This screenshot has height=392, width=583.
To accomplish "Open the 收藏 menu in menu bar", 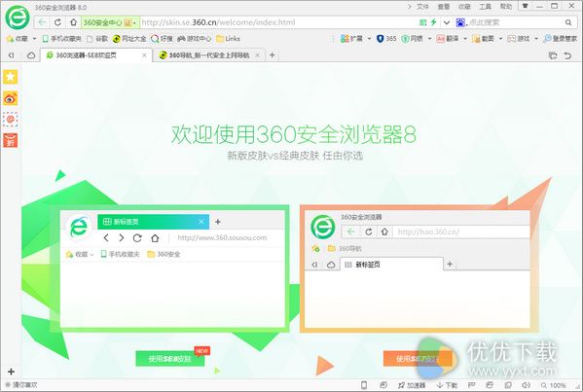I will [464, 7].
